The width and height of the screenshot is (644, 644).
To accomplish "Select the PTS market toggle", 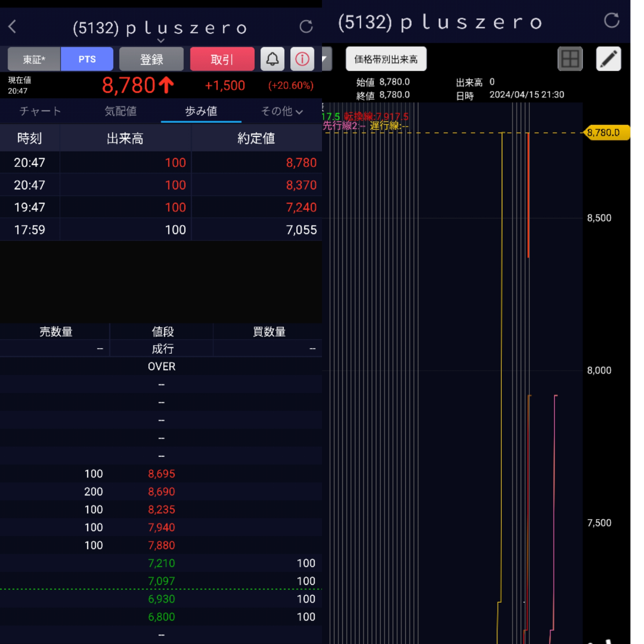I will 87,59.
